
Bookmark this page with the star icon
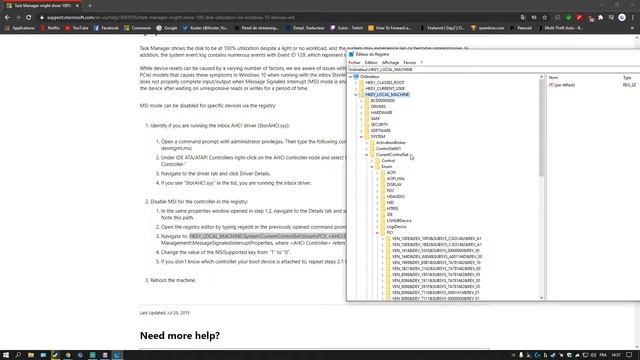[544, 18]
